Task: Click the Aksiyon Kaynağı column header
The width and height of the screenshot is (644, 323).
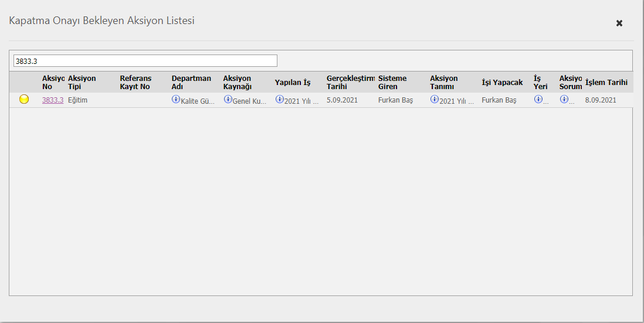Action: pyautogui.click(x=237, y=82)
